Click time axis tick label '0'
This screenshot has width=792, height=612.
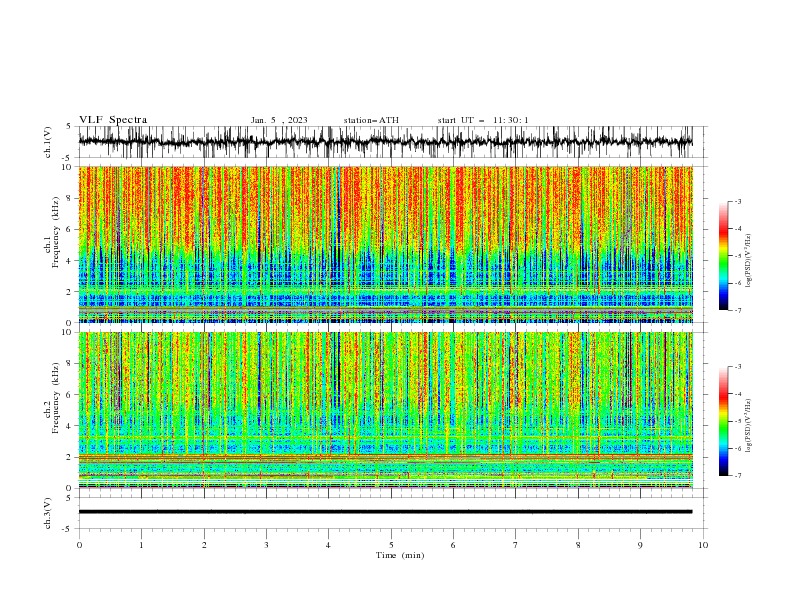[x=79, y=545]
